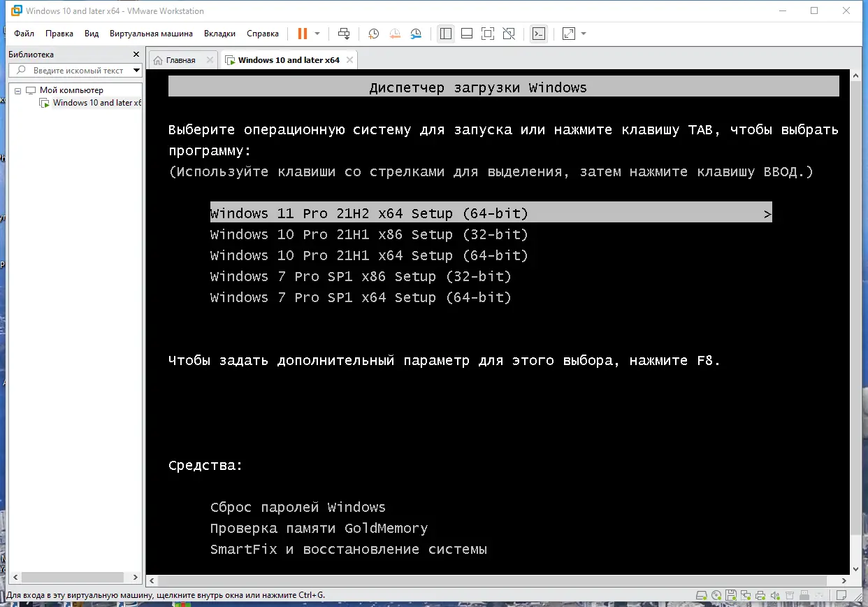This screenshot has width=868, height=607.
Task: Select Windows 10 Pro 21H1 x86 Setup entry
Action: click(369, 234)
